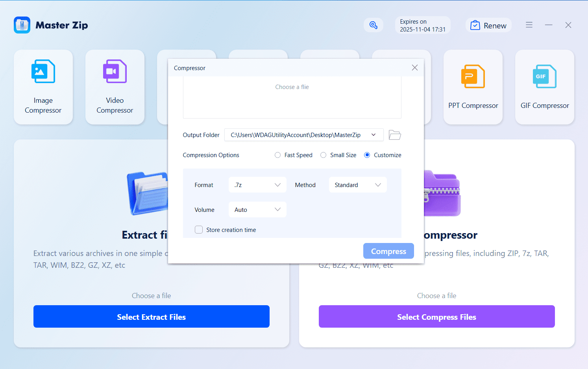Click the Compress button in dialog
Screen dimensions: 588x369
(x=388, y=251)
